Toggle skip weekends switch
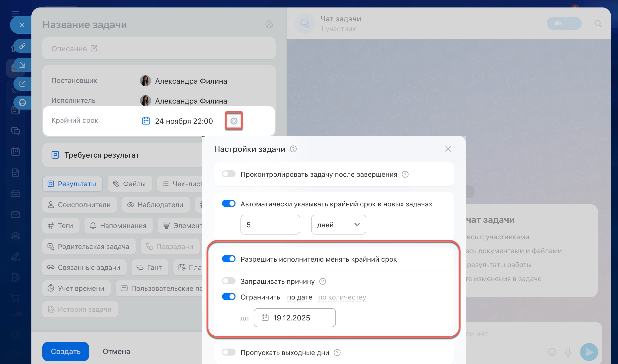Image resolution: width=618 pixels, height=364 pixels. point(229,352)
